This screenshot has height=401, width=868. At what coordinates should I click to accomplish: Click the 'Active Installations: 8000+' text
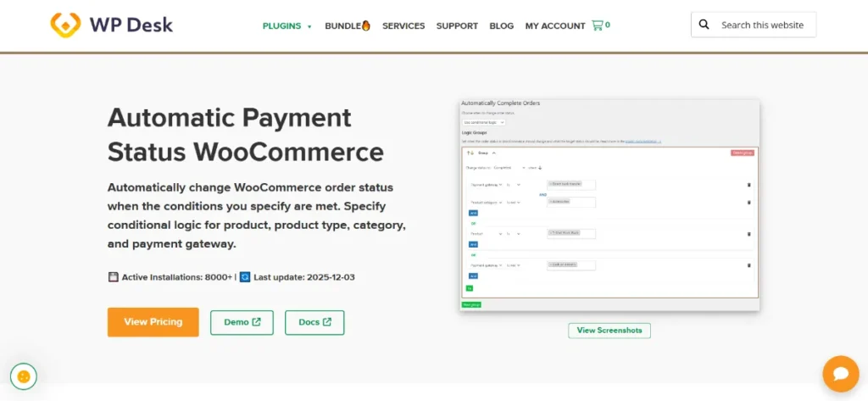176,277
